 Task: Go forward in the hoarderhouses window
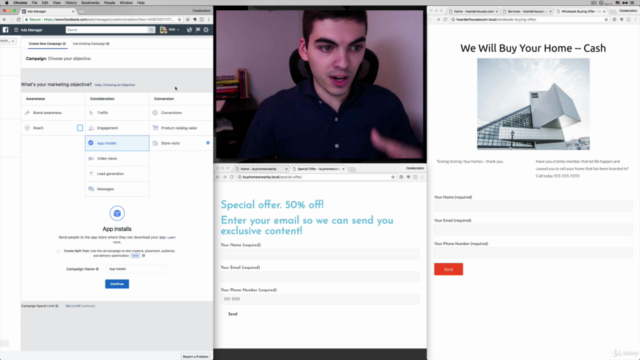point(438,19)
